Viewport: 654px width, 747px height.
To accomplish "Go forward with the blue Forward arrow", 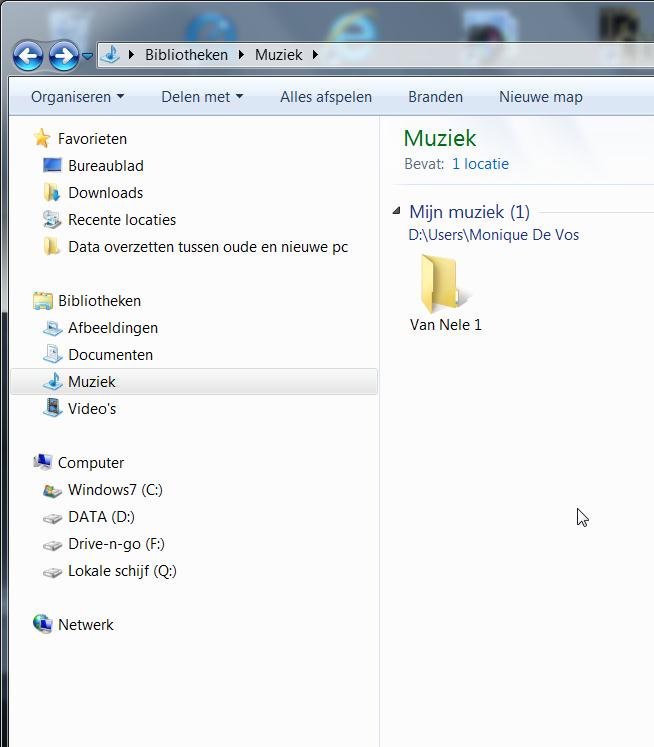I will (64, 56).
